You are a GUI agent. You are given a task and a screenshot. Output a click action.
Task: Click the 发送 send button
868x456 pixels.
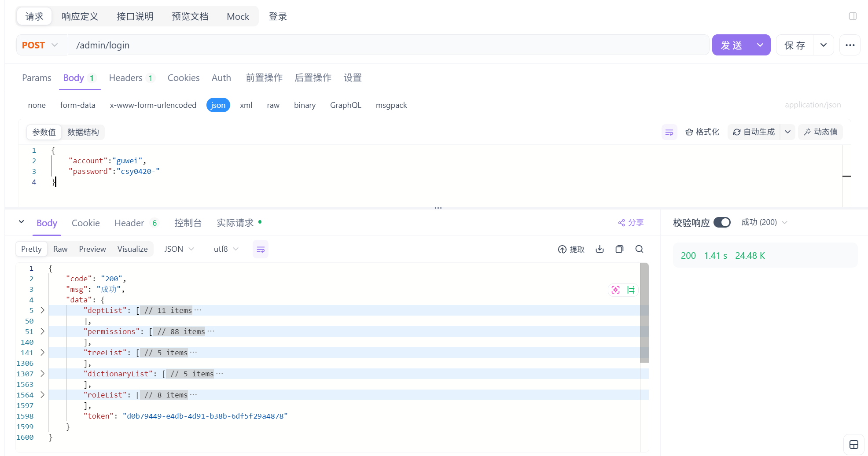pyautogui.click(x=732, y=44)
